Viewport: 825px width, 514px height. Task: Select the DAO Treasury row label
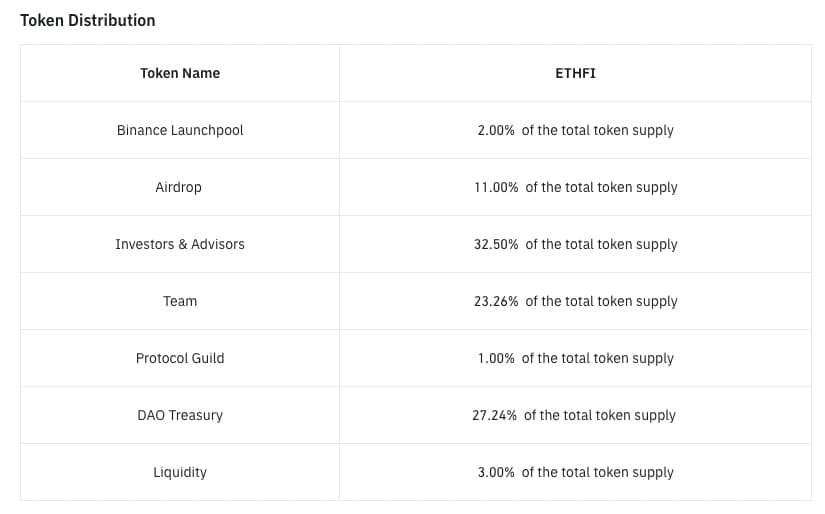[180, 415]
